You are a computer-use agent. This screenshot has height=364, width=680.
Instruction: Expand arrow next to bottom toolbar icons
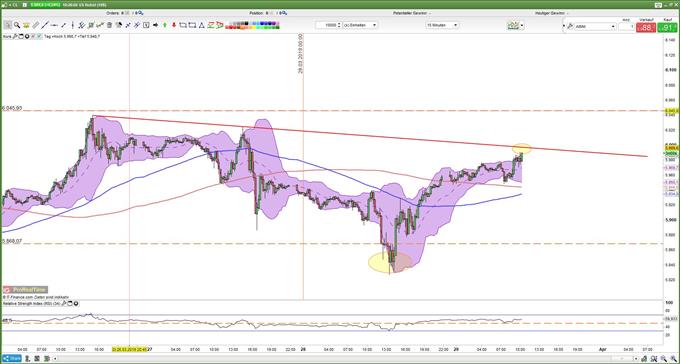click(55, 359)
